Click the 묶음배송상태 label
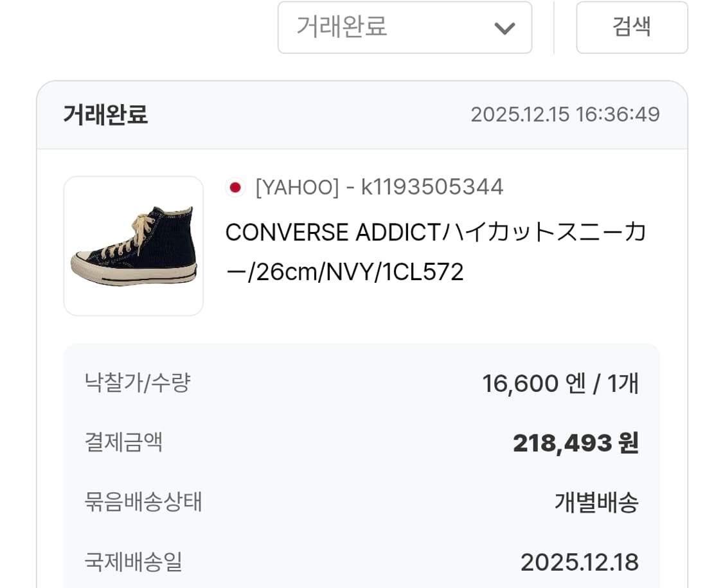Screen dimensions: 723x588 143,502
